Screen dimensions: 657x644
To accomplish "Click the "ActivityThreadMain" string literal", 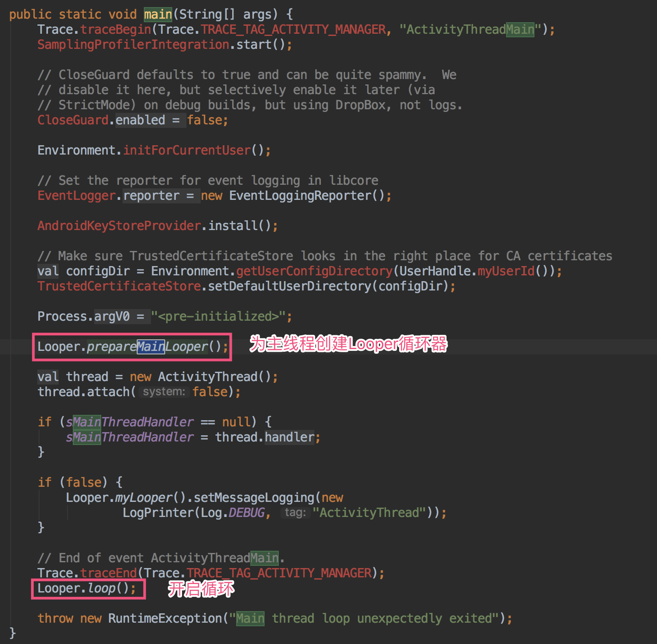I will tap(471, 29).
